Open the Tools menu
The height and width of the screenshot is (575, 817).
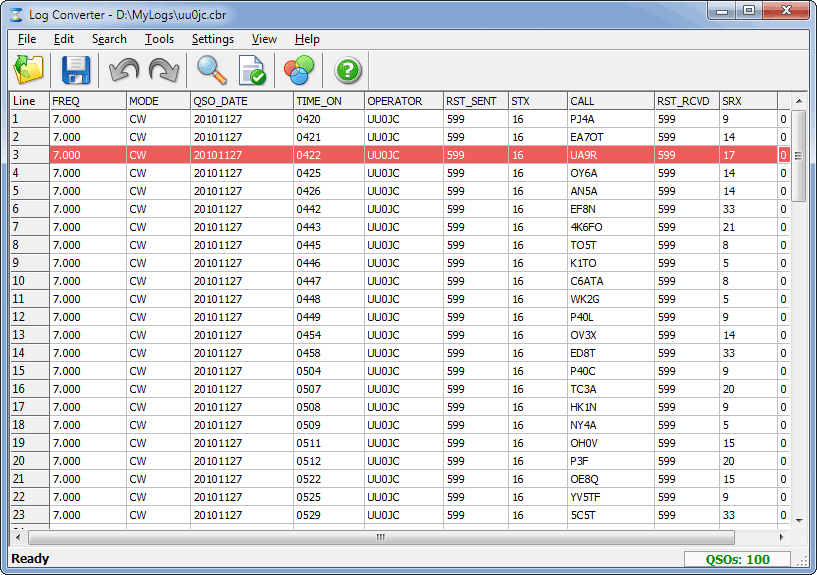coord(159,39)
